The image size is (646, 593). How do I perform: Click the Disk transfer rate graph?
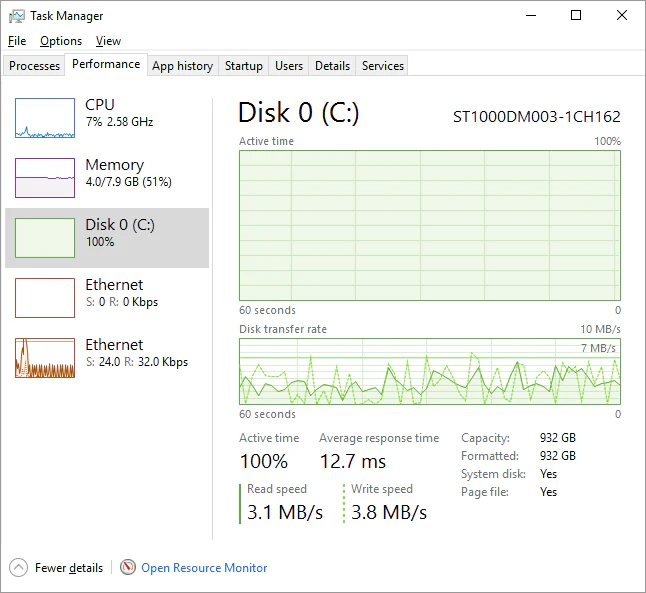click(429, 371)
